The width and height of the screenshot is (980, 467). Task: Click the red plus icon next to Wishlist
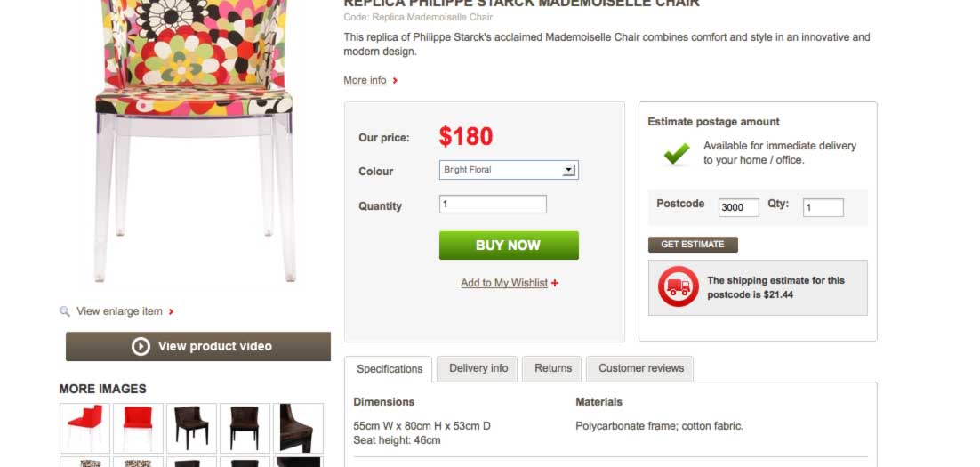pyautogui.click(x=555, y=283)
